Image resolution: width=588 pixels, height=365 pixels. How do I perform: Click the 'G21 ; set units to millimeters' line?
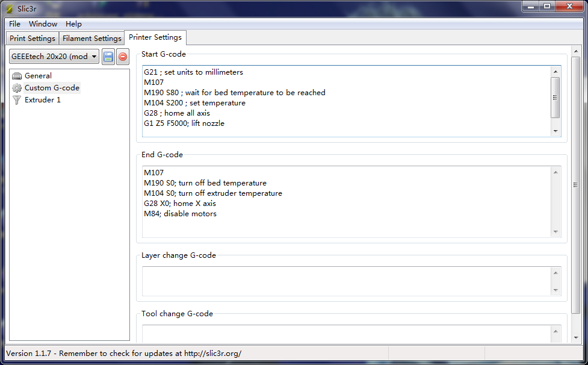click(194, 72)
